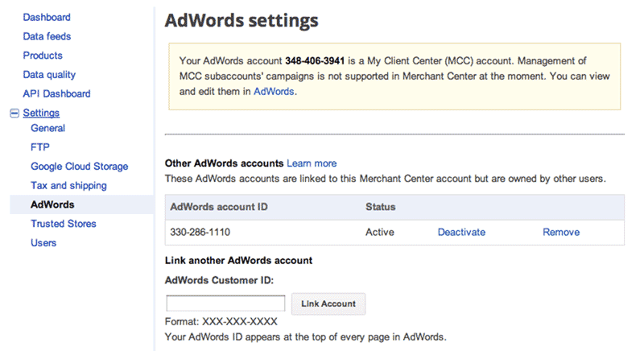Open Trusted Stores settings
Image resolution: width=644 pixels, height=351 pixels.
pyautogui.click(x=64, y=224)
